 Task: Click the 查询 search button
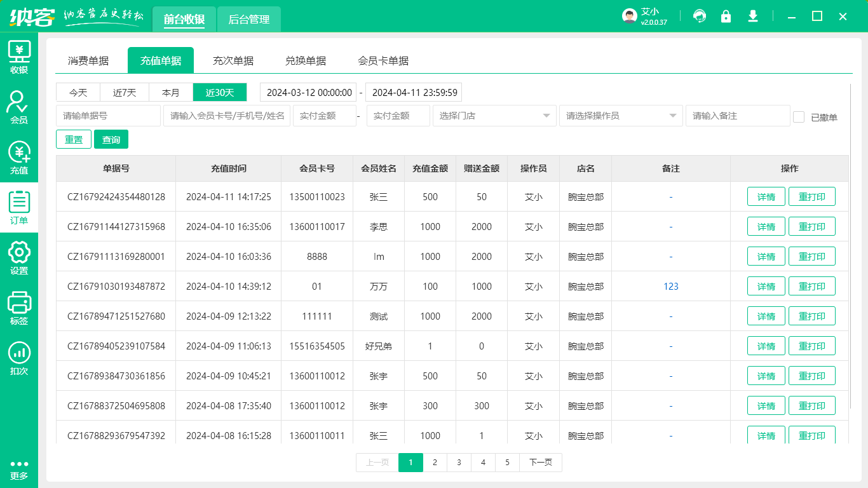pos(111,139)
